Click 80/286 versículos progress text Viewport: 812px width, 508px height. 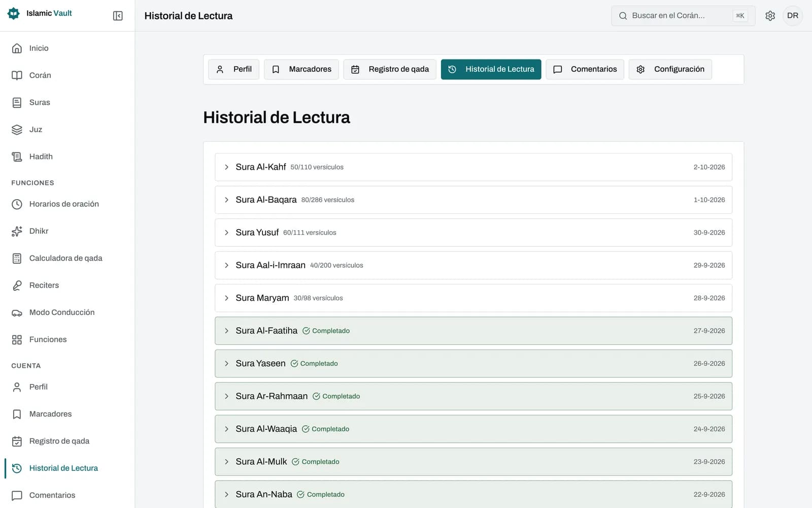tap(328, 200)
